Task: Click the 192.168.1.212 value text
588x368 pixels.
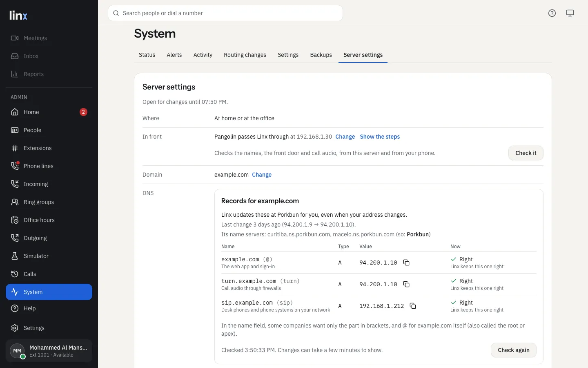Action: (381, 306)
